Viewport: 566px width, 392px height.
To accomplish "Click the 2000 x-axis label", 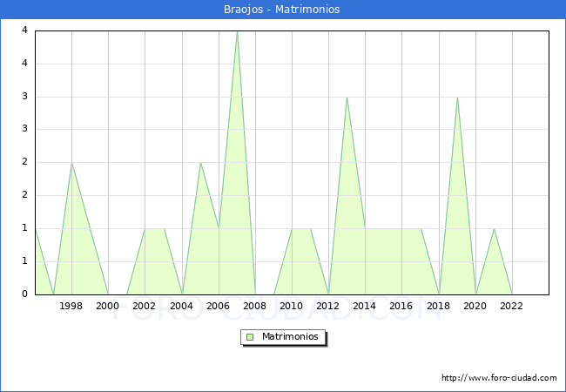I will click(x=107, y=306).
